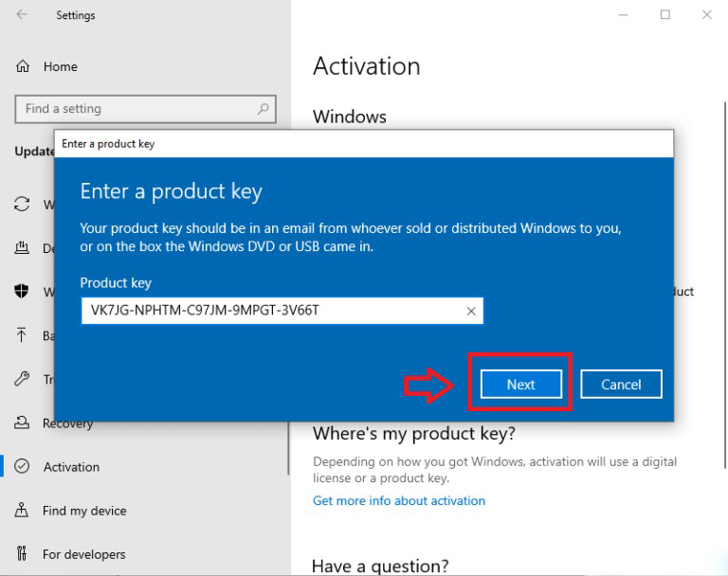Image resolution: width=728 pixels, height=576 pixels.
Task: Go back using the Settings back arrow
Action: click(x=22, y=14)
